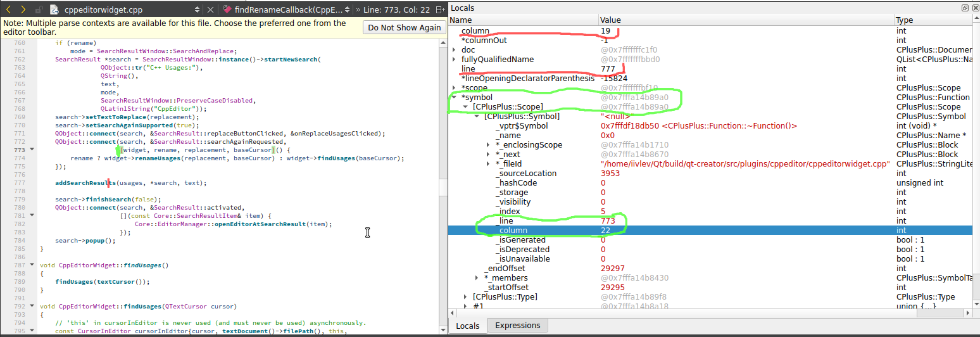Expand the _members tree entry
The width and height of the screenshot is (980, 337).
click(x=477, y=278)
